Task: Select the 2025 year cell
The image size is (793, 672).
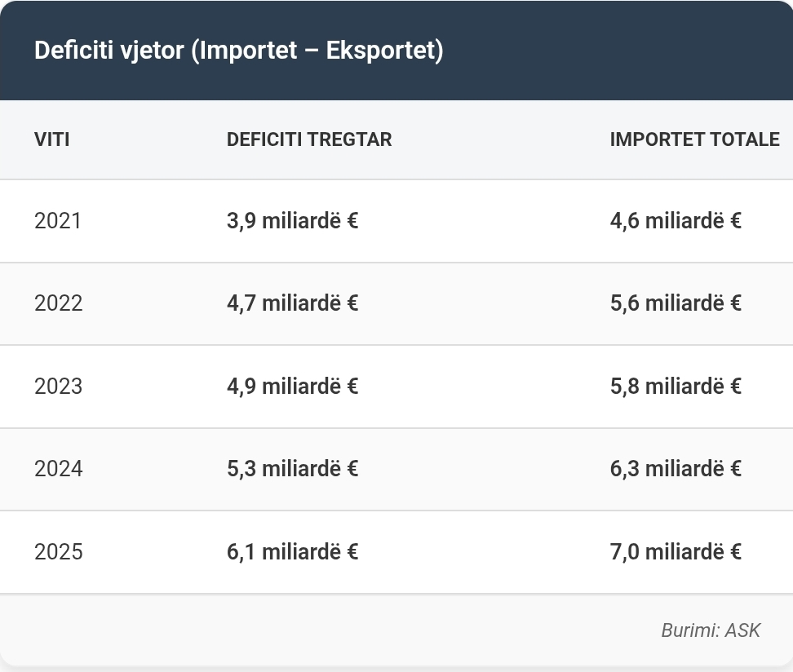Action: (58, 552)
